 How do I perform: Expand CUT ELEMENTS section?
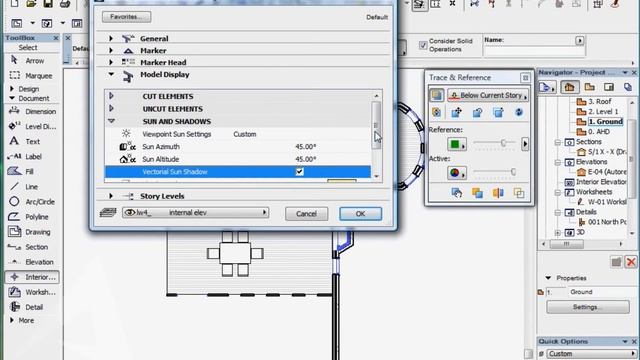point(111,96)
